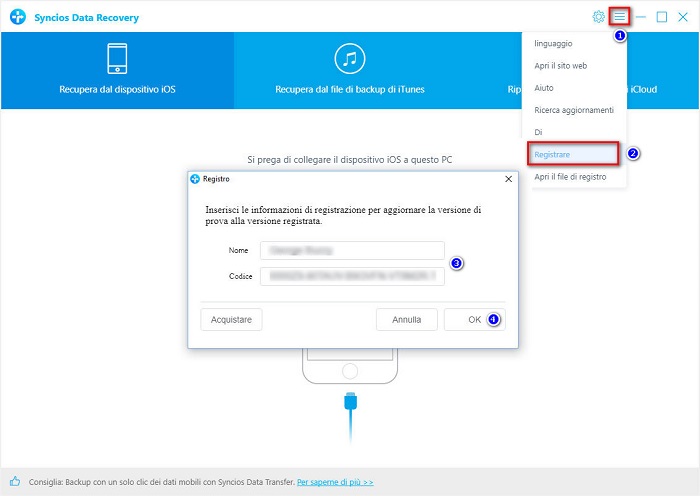Confirm registration with OK button
The height and width of the screenshot is (496, 700).
[x=475, y=320]
